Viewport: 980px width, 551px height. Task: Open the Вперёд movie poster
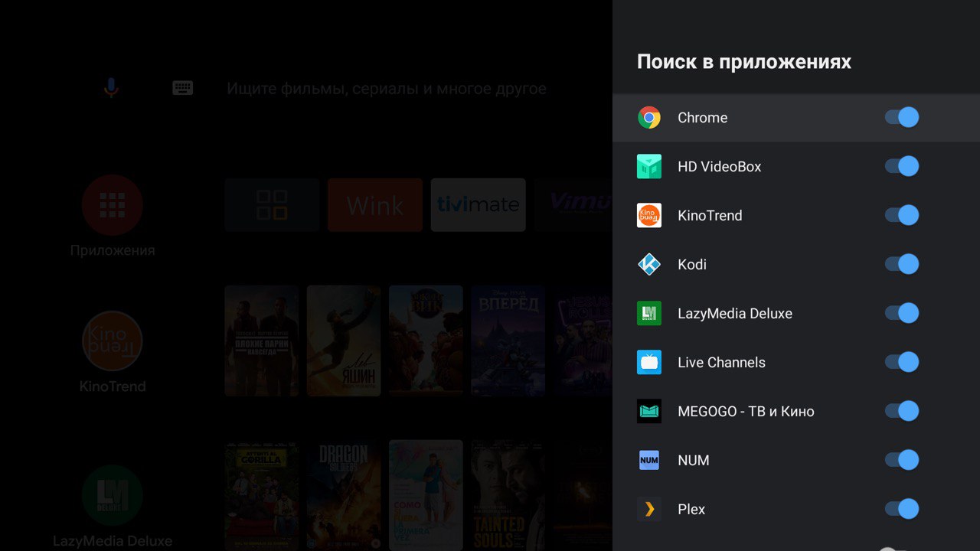[x=508, y=341]
